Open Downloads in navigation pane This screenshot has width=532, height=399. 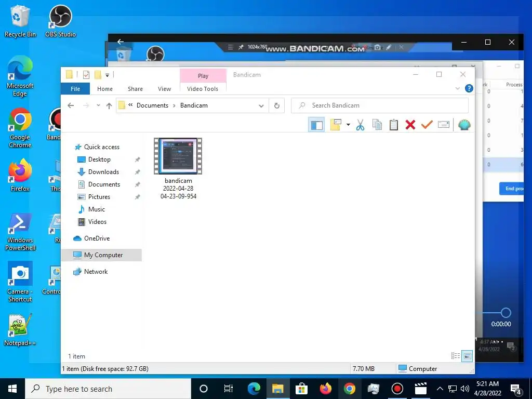pos(103,172)
